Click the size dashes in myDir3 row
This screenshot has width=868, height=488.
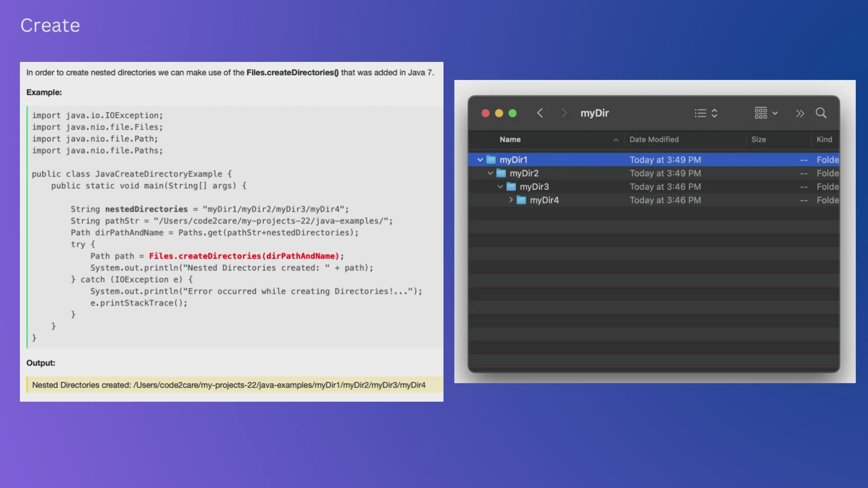803,187
